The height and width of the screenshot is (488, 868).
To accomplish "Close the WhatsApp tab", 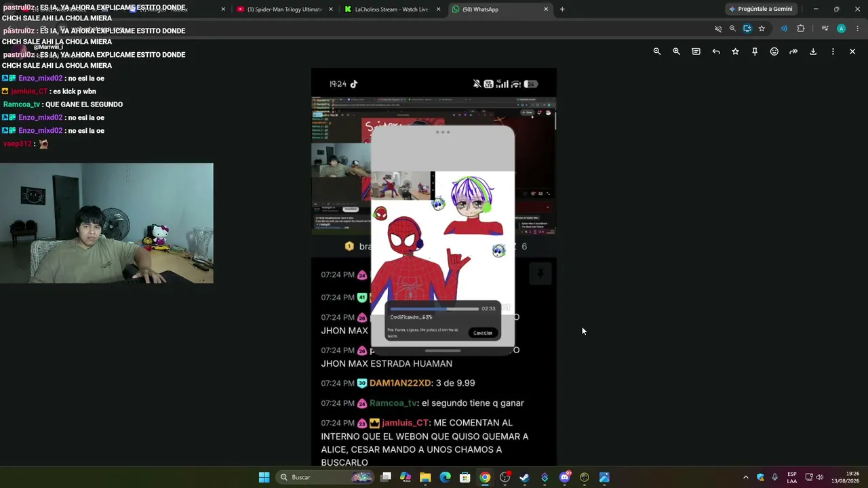I will coord(546,9).
